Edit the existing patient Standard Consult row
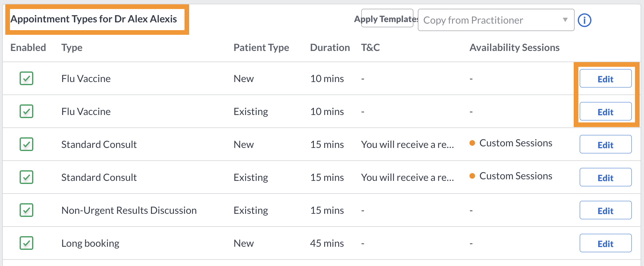644x266 pixels. (x=605, y=177)
